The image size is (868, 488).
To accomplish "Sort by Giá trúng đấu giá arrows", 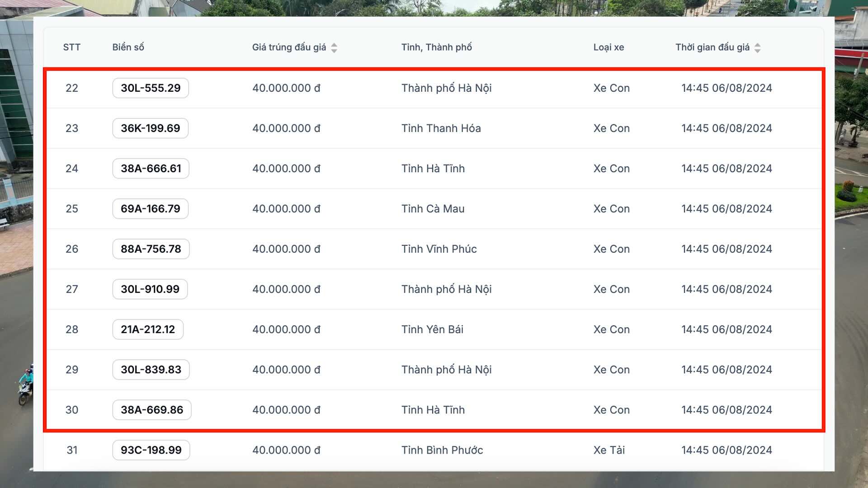I will pos(334,48).
